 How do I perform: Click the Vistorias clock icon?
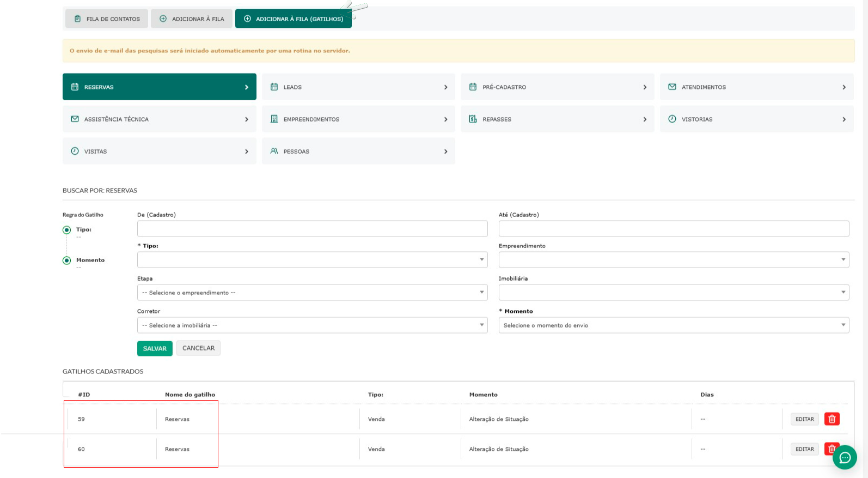(673, 119)
